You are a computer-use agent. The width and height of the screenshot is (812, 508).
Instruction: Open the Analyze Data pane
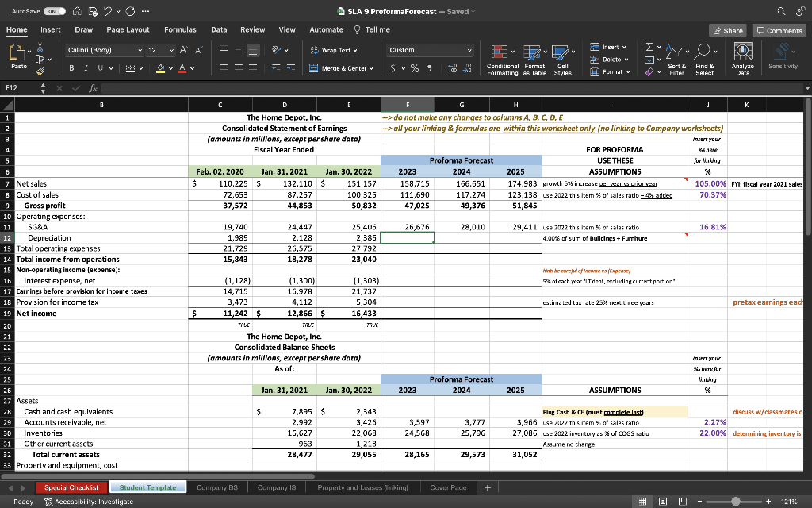click(x=743, y=59)
